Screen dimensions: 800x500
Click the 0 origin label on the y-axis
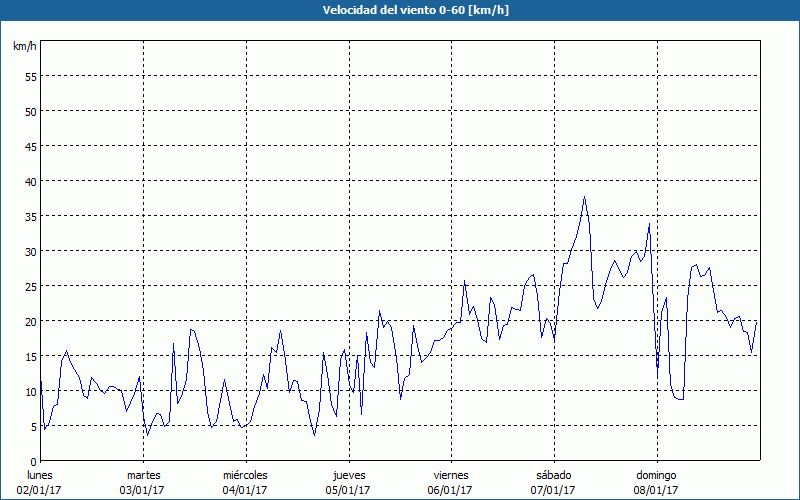[x=33, y=461]
